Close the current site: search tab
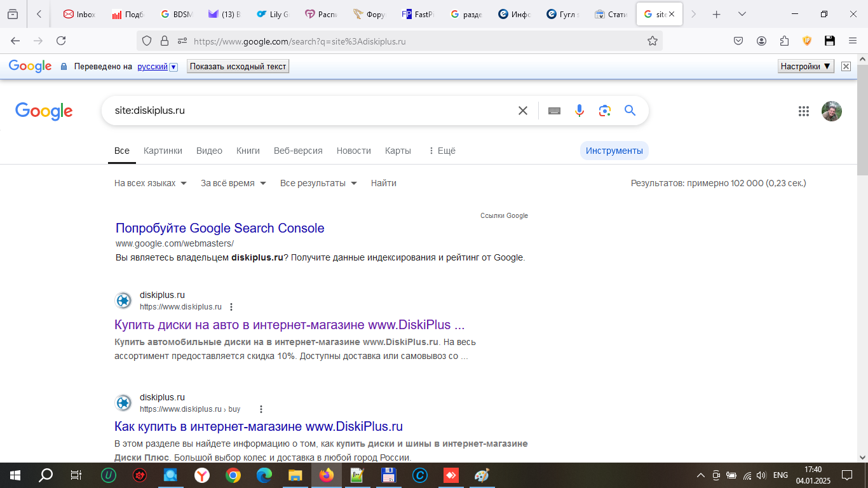Viewport: 868px width, 488px height. (x=672, y=14)
